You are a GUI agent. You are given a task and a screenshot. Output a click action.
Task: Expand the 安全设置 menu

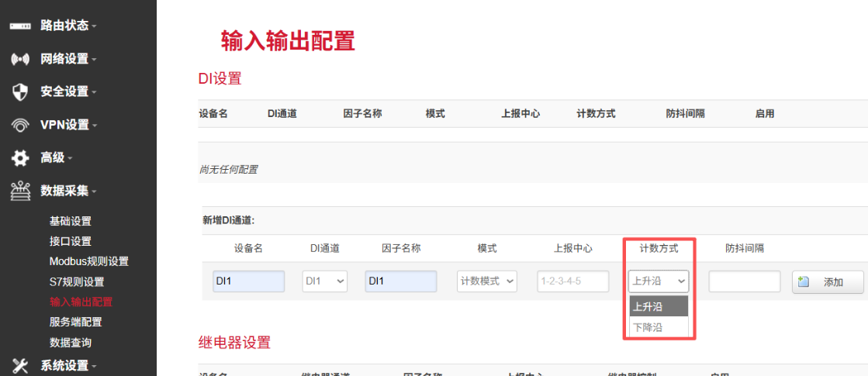68,91
